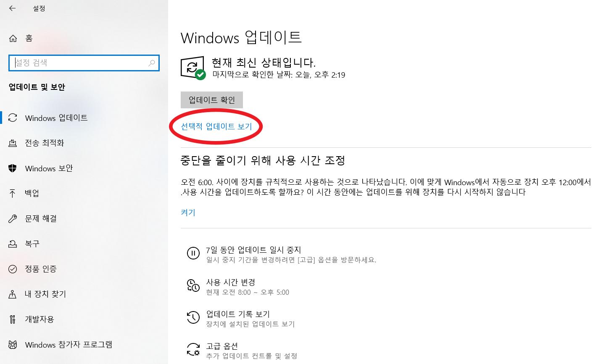
Task: Click the 복구 recovery icon
Action: point(13,244)
